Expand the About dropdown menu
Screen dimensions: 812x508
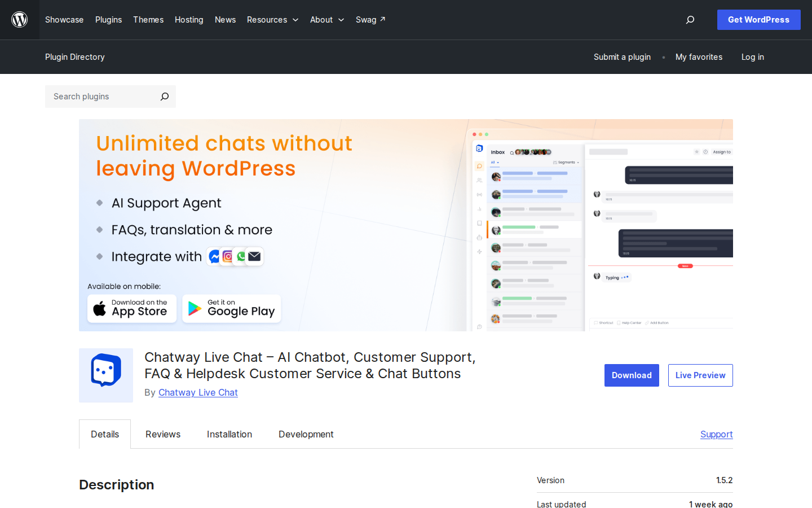[327, 20]
